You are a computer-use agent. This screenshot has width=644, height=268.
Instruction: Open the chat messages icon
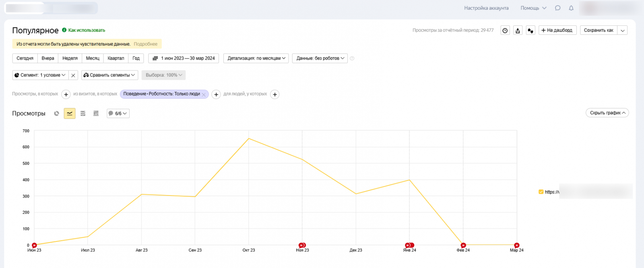(557, 8)
